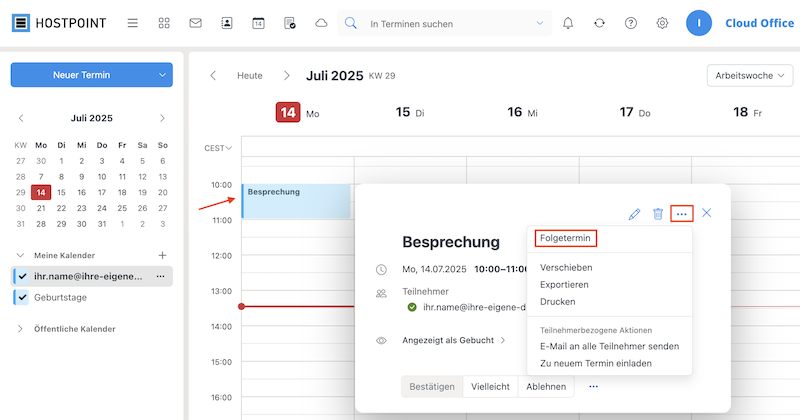Select the Besprechung event in calendar grid
The image size is (800, 420).
296,201
